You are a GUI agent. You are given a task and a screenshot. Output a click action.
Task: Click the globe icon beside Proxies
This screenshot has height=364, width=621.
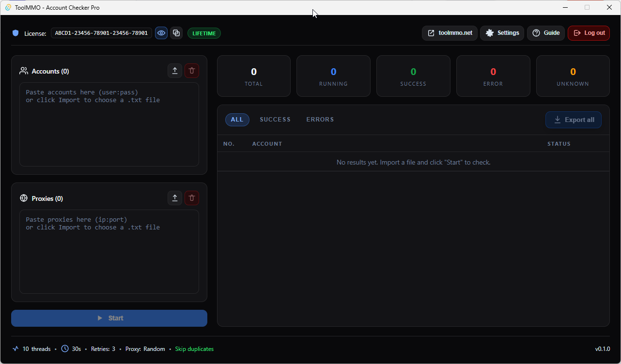tap(24, 198)
